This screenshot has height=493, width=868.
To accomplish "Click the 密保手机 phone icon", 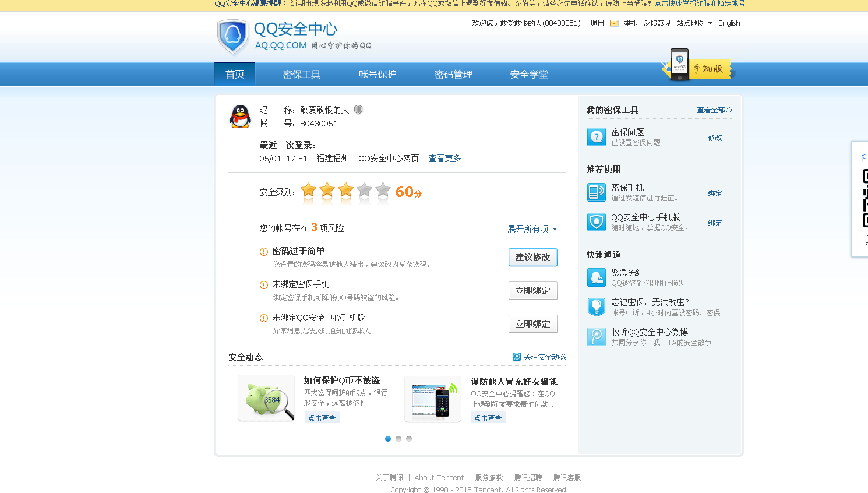I will [x=597, y=192].
